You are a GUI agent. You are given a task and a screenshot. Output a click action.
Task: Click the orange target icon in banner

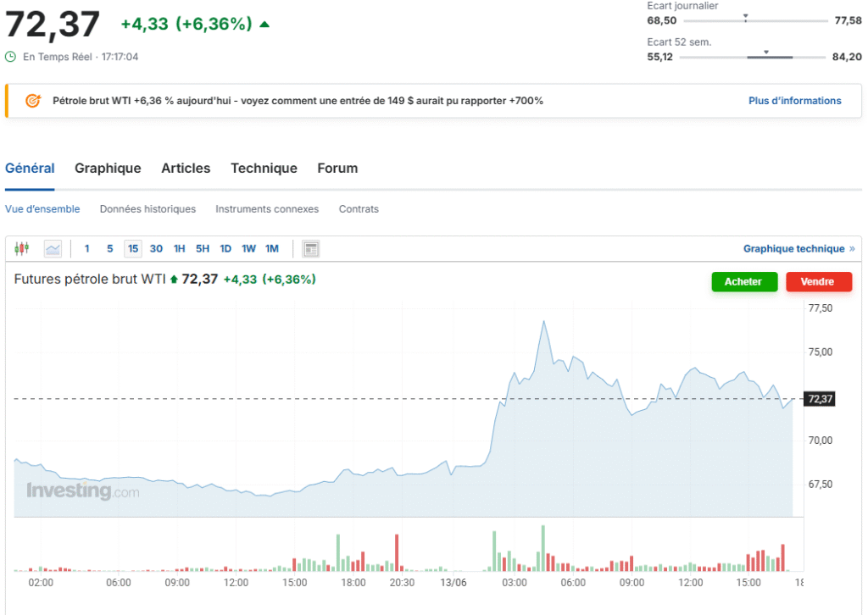click(33, 101)
